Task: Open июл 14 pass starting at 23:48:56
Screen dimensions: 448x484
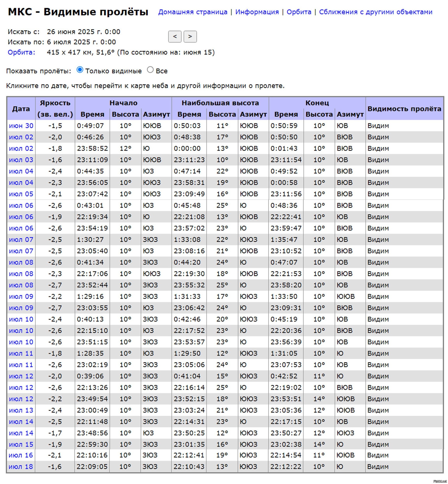Action: [21, 433]
